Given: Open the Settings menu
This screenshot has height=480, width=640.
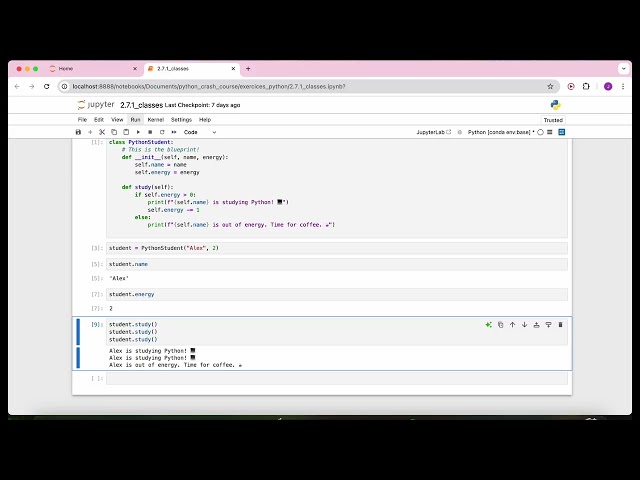Looking at the screenshot, I should pyautogui.click(x=181, y=120).
